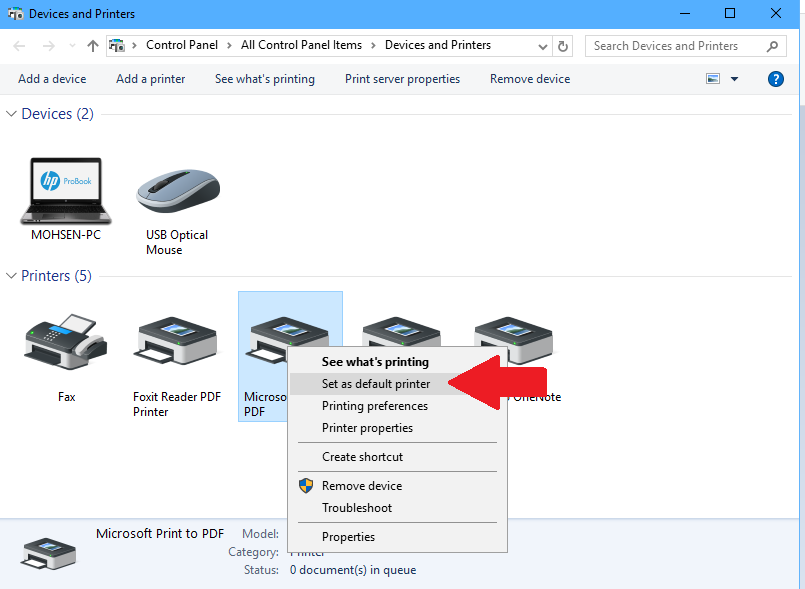
Task: Click the Up arrow navigation button
Action: coord(92,46)
